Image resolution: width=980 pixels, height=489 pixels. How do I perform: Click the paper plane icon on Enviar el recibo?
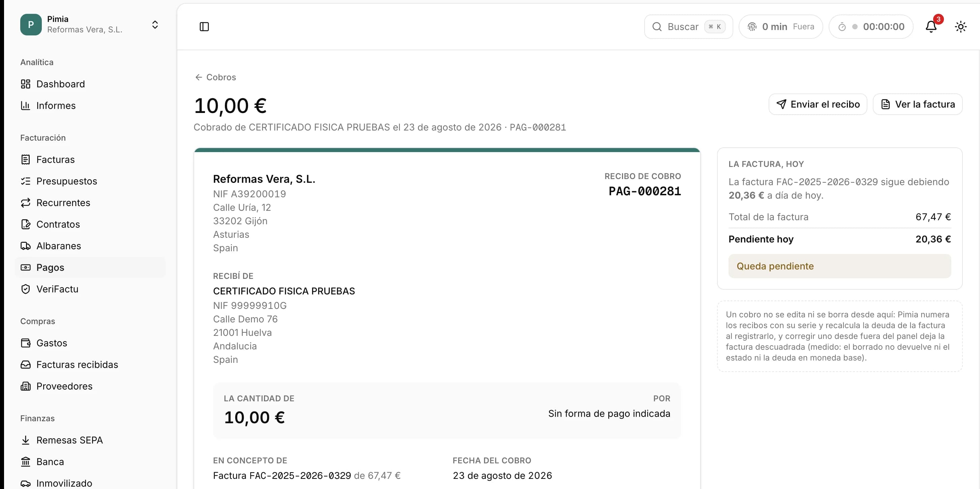pyautogui.click(x=781, y=104)
